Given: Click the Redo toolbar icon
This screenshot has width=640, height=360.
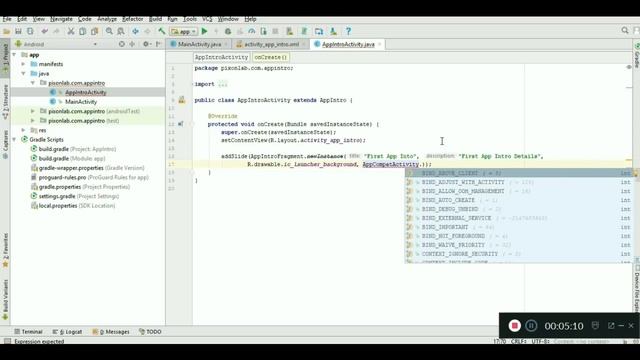Looking at the screenshot, I should 56,31.
